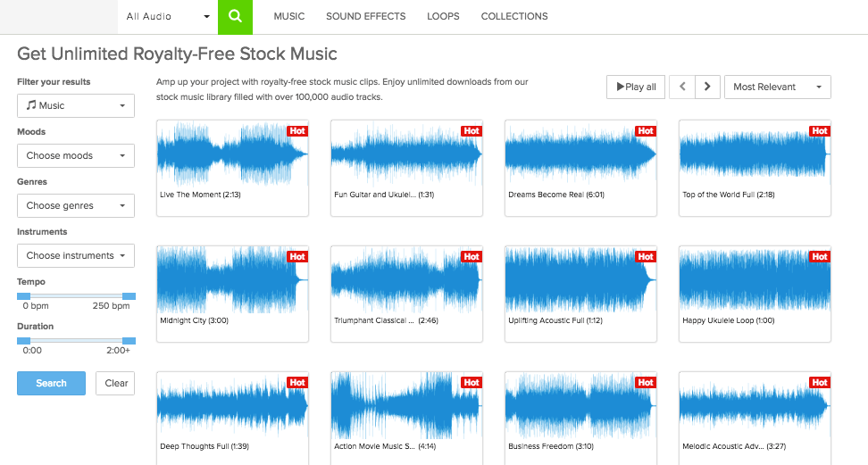Open the Music media type filter dropdown

[76, 105]
